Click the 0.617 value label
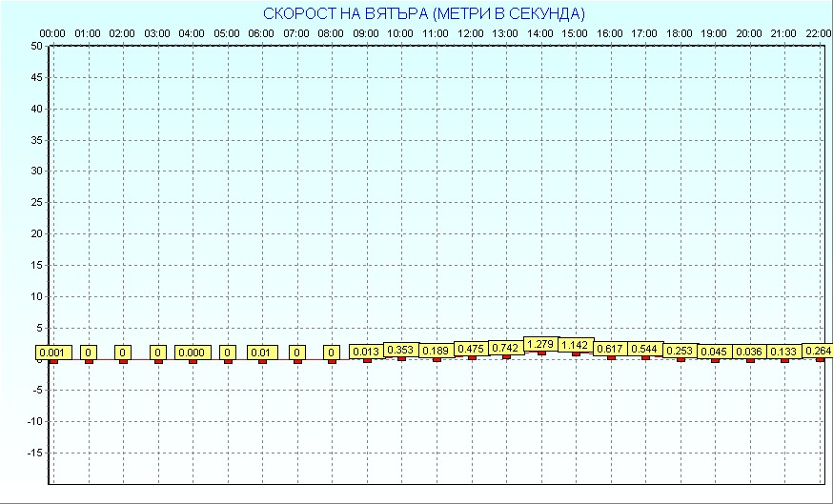This screenshot has width=833, height=504. 610,349
